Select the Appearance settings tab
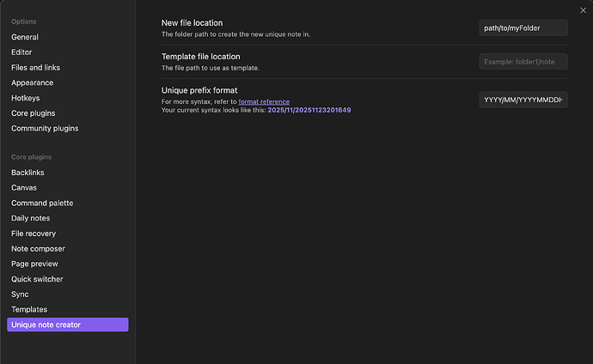593x364 pixels. [x=32, y=83]
